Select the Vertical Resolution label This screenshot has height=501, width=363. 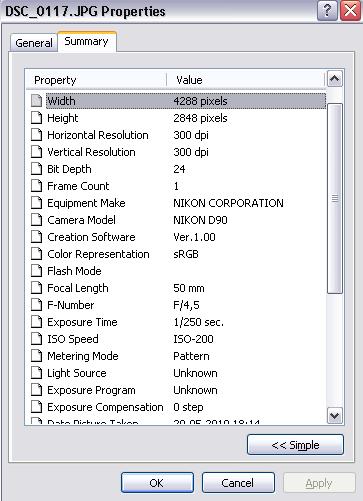[91, 152]
